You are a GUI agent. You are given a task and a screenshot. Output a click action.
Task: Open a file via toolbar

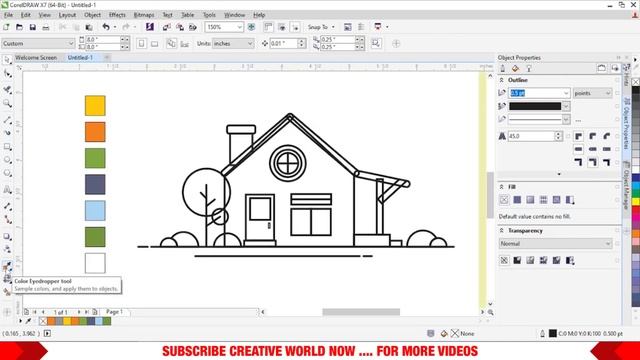coord(19,27)
